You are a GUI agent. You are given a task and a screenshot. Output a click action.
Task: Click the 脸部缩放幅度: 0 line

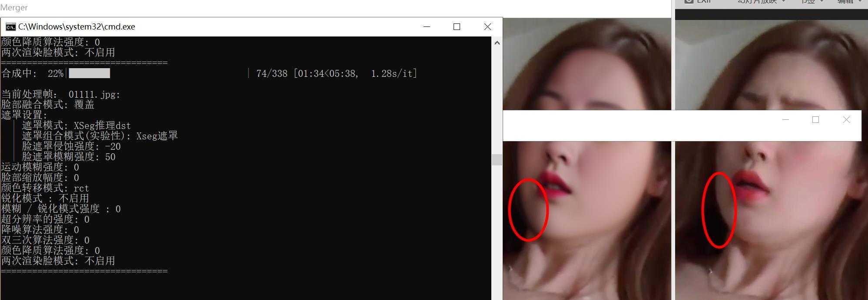(40, 178)
